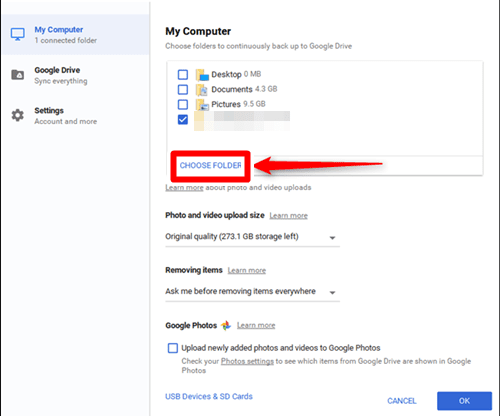Screen dimensions: 500x416
Task: Click the CHOOSE FOLDER button
Action: point(210,165)
